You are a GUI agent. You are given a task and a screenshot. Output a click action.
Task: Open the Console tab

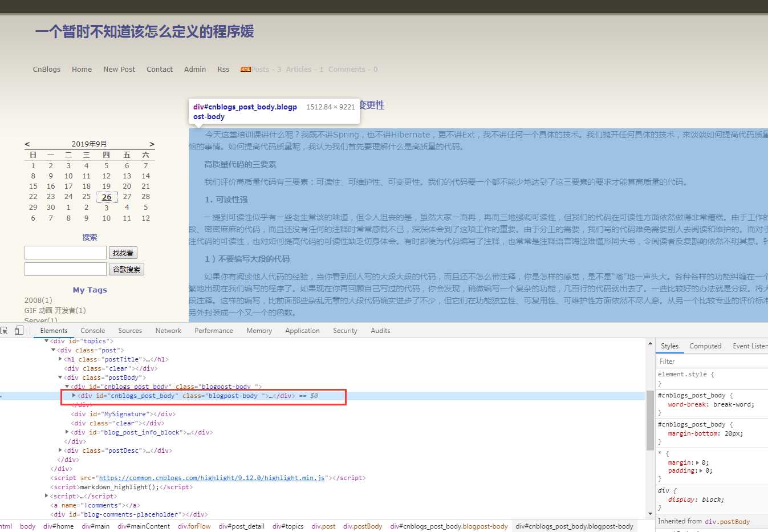coord(93,331)
